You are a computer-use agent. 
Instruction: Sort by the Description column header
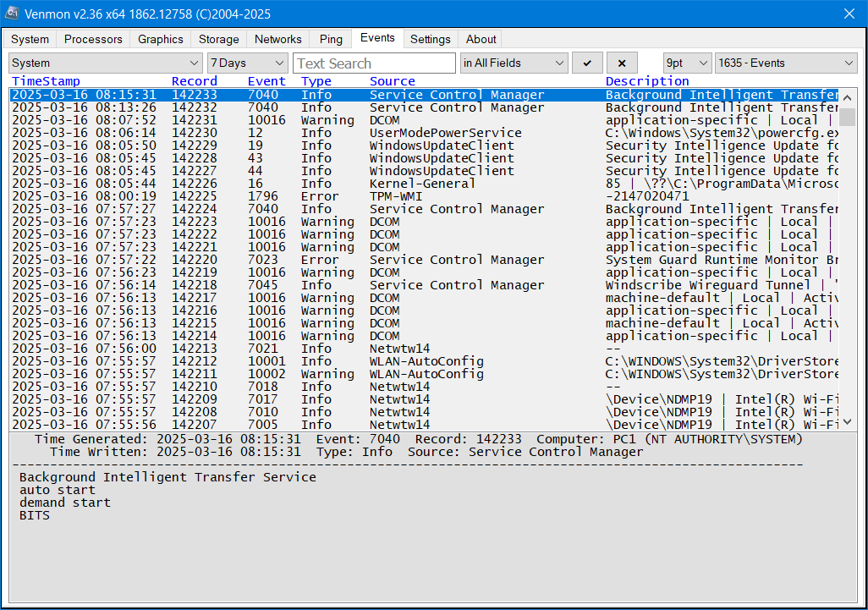tap(647, 81)
